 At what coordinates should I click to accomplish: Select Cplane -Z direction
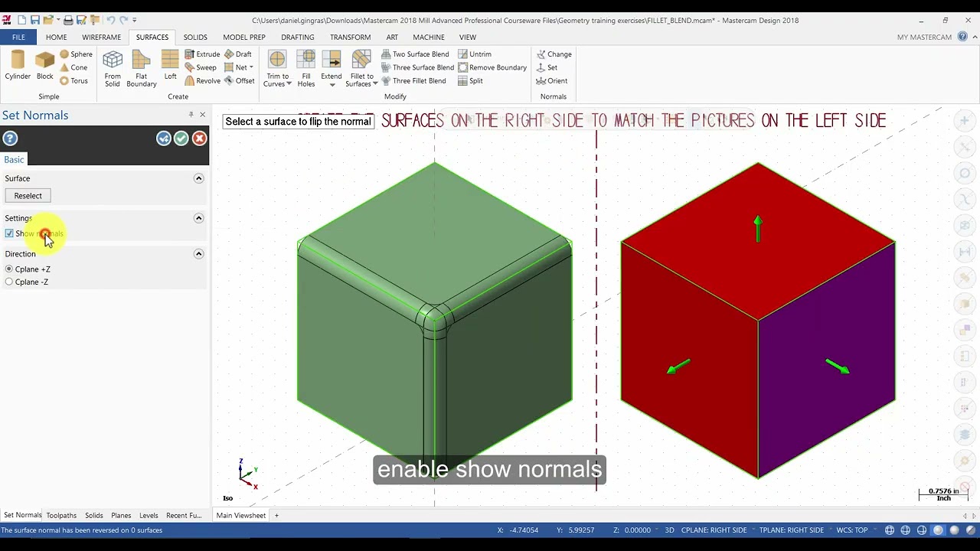9,282
